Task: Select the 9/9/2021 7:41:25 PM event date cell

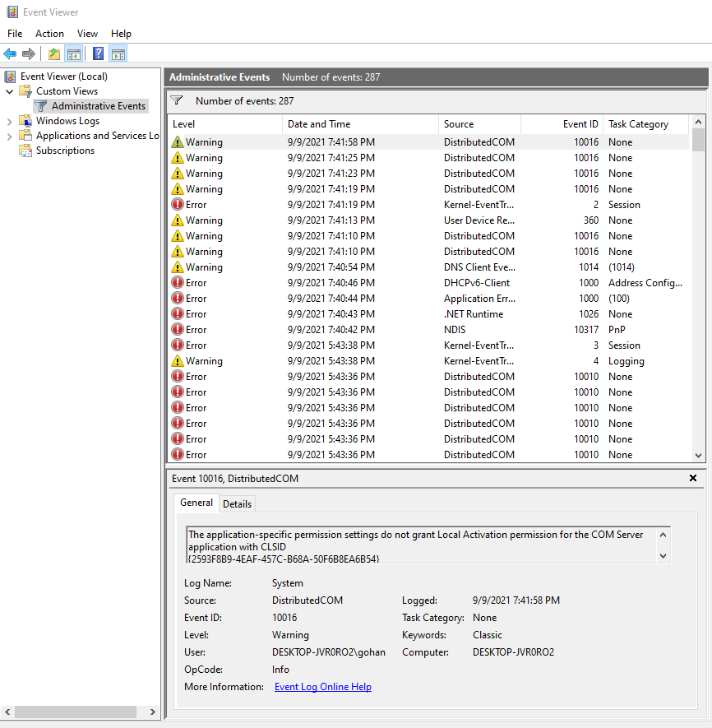Action: tap(331, 158)
